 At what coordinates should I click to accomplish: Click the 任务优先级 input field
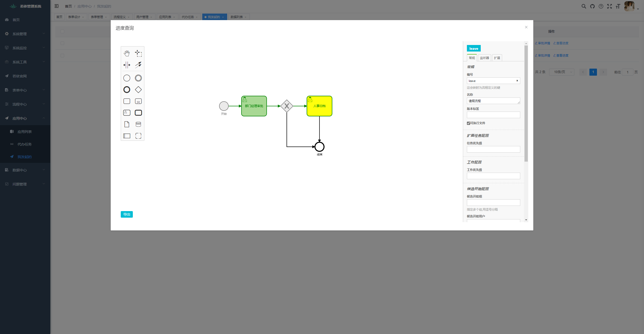(493, 149)
